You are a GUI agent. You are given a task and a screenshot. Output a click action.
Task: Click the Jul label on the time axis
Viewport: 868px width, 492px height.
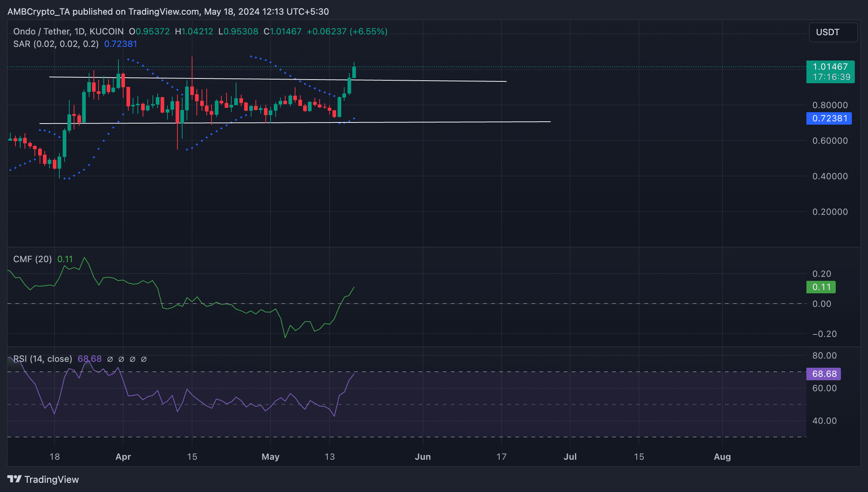570,457
